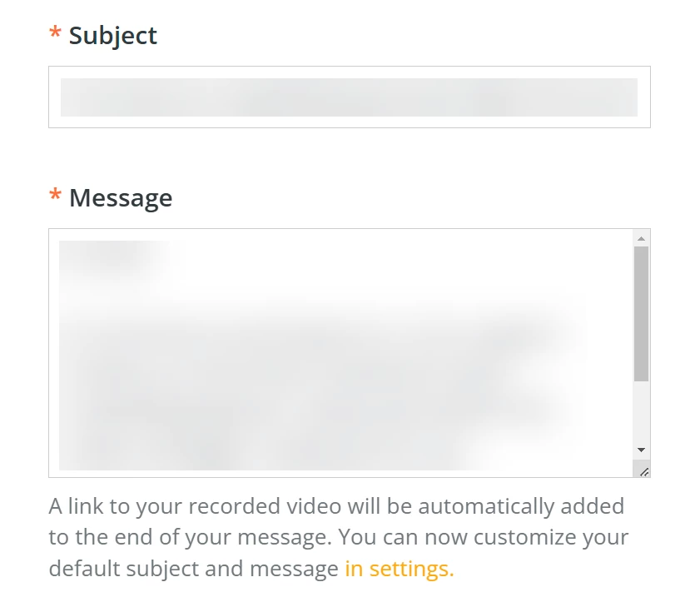Click the scrollbar track above the thumb
The height and width of the screenshot is (602, 700).
[640, 246]
